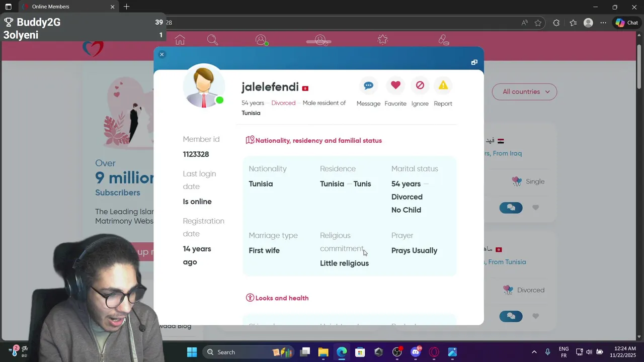The width and height of the screenshot is (644, 362).
Task: Click the Tunisia flag next to jalelefendi
Action: 305,88
